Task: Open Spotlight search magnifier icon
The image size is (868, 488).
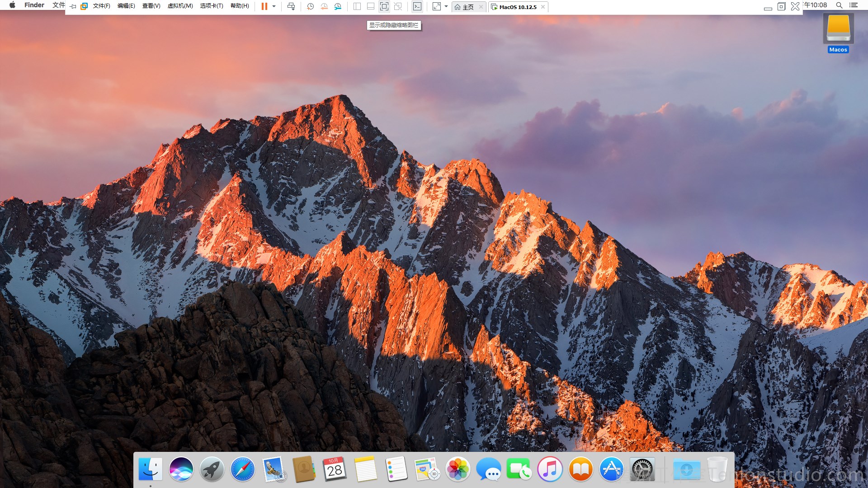Action: tap(839, 5)
